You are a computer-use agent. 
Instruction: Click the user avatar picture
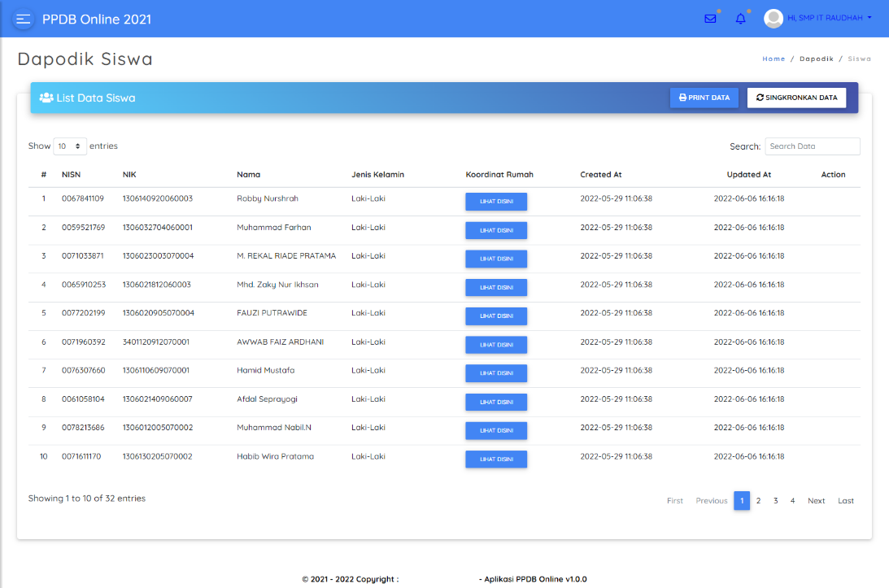click(x=774, y=18)
